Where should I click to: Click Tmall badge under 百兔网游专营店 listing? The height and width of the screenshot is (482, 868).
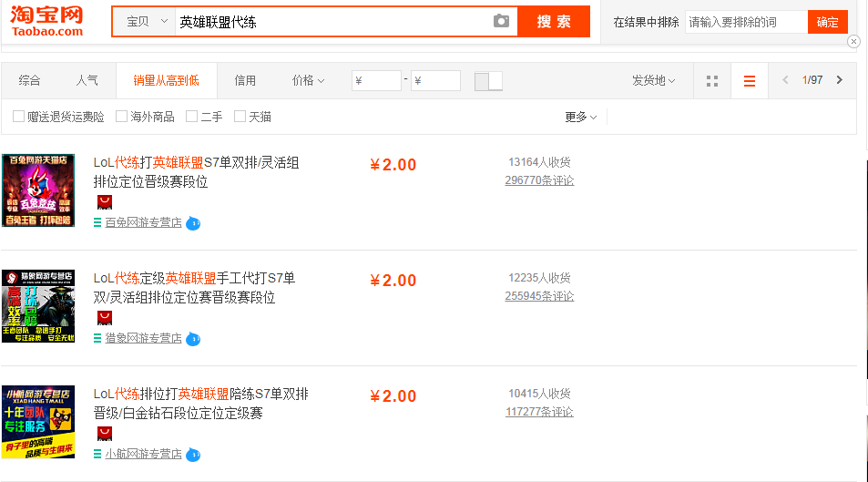(105, 202)
